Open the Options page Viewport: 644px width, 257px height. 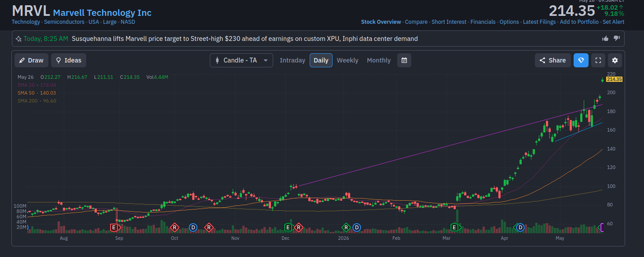[x=509, y=22]
